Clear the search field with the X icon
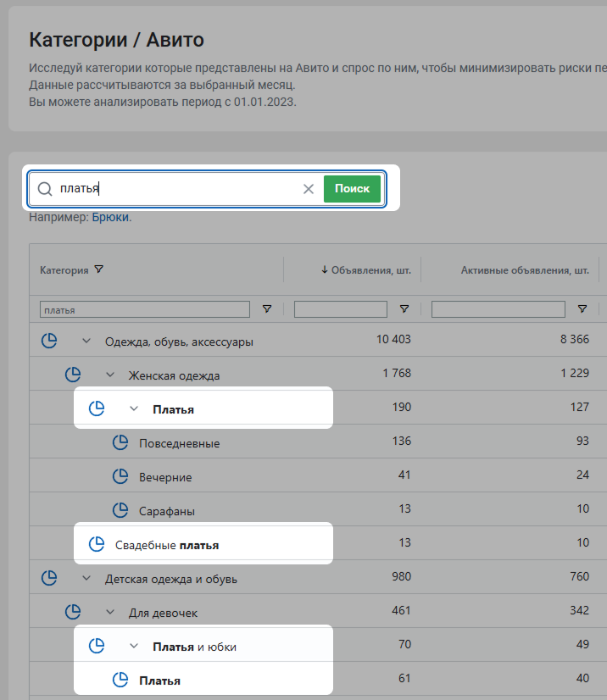This screenshot has width=607, height=700. (x=309, y=189)
